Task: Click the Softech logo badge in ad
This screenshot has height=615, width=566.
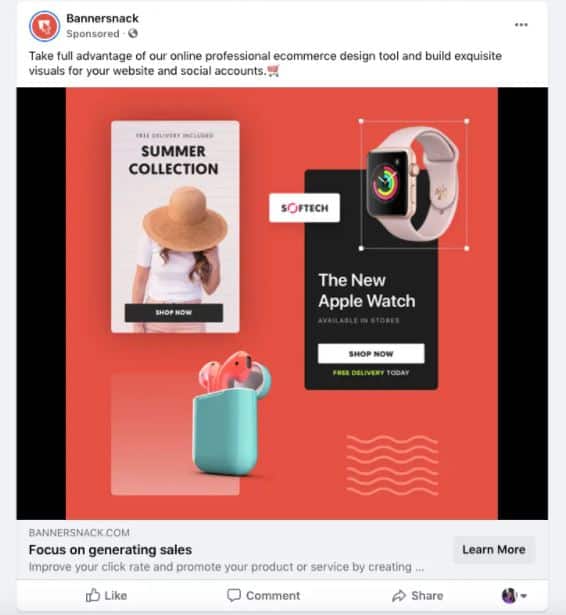Action: (x=304, y=208)
